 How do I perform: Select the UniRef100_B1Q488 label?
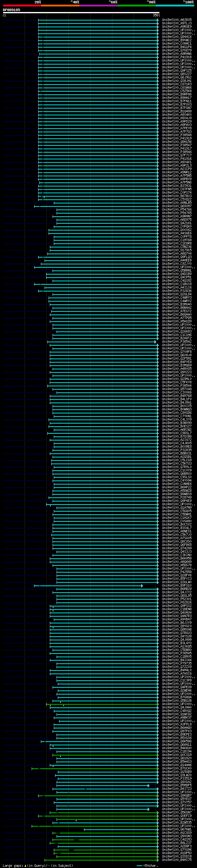[x=176, y=111]
